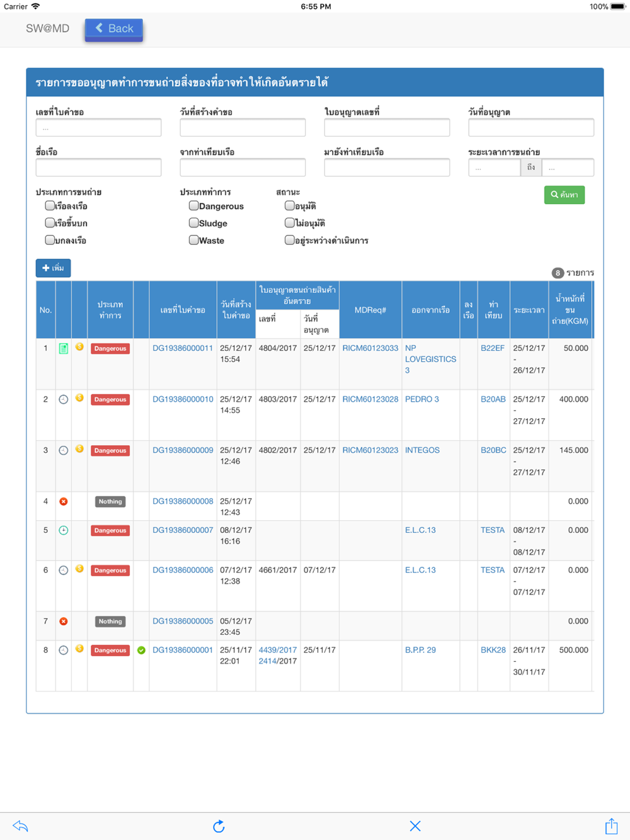This screenshot has height=840, width=630.
Task: Focus the เลขที่ใบคำขอ input field
Action: 98,128
